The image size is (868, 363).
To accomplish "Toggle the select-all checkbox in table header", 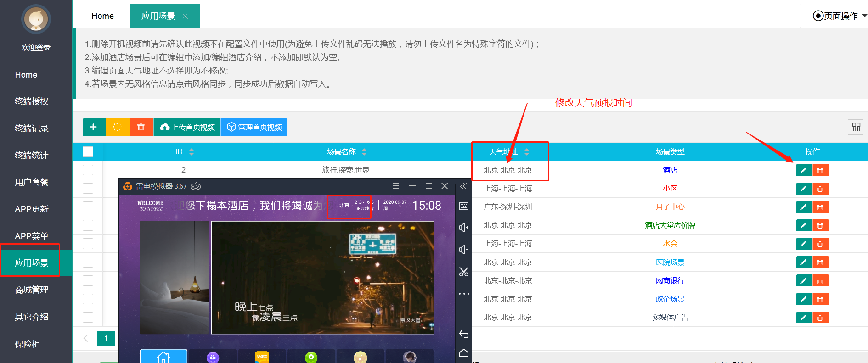I will tap(88, 151).
